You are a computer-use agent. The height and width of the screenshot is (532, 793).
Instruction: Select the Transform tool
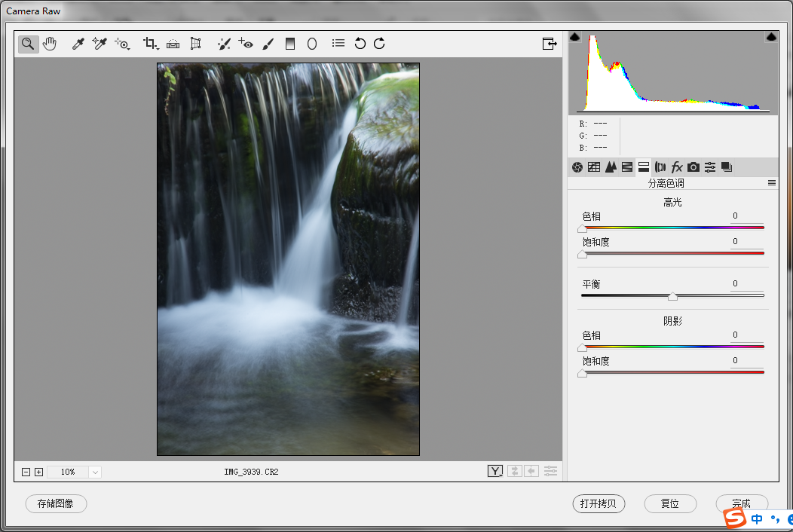pos(195,44)
